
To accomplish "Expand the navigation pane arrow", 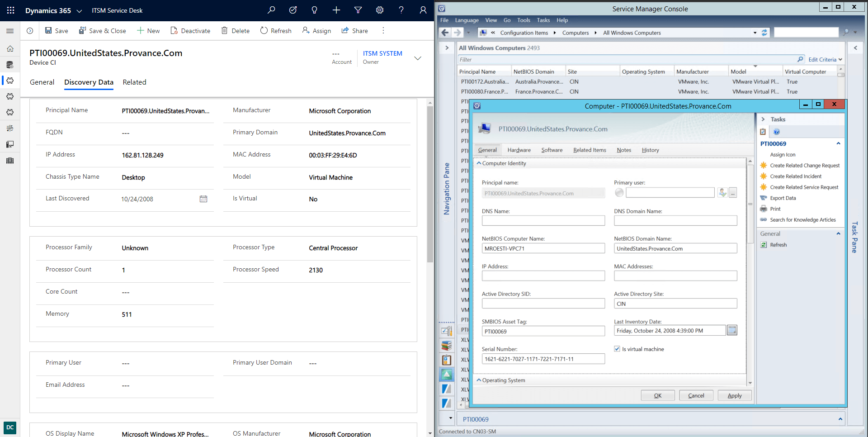I will click(447, 47).
